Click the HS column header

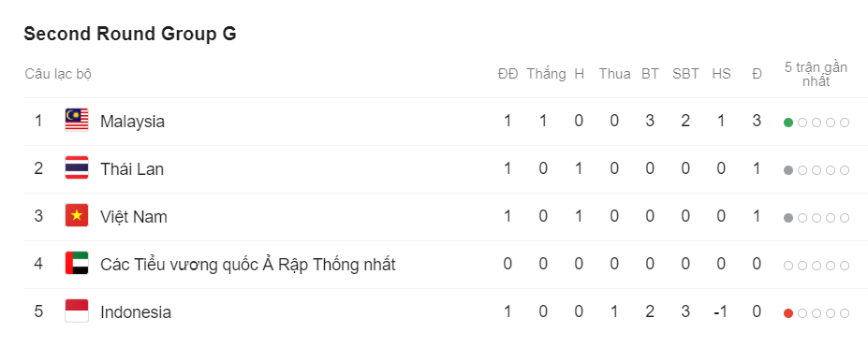(721, 74)
